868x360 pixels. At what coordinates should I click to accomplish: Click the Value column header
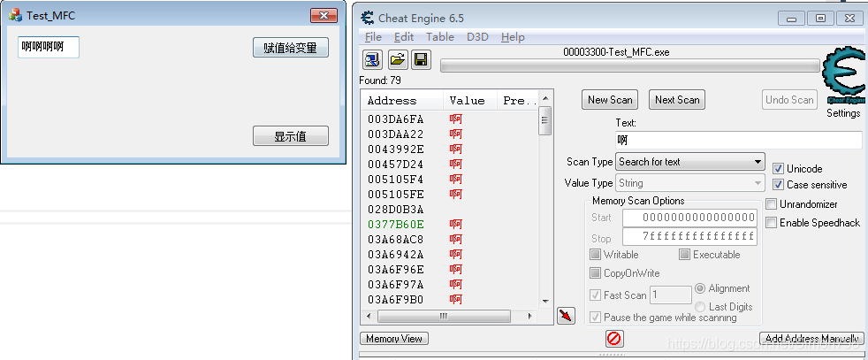pyautogui.click(x=469, y=101)
